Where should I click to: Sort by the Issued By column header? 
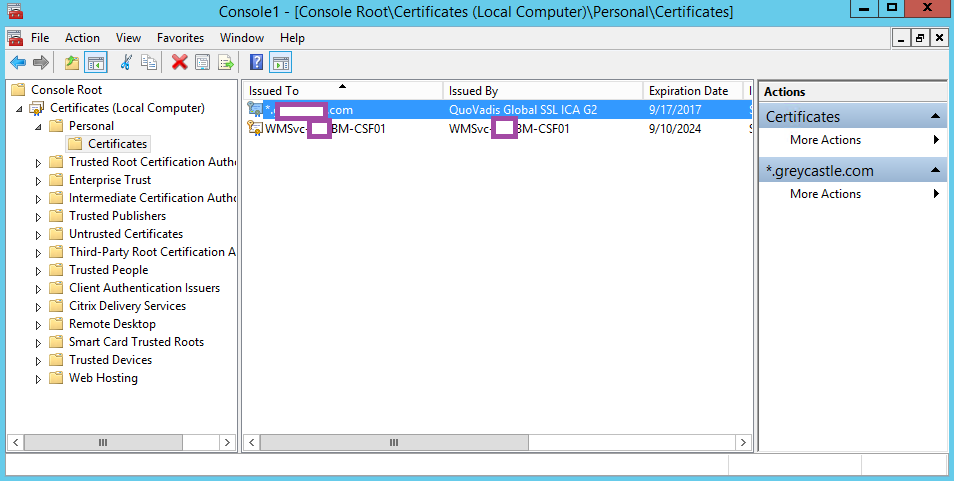[x=543, y=91]
